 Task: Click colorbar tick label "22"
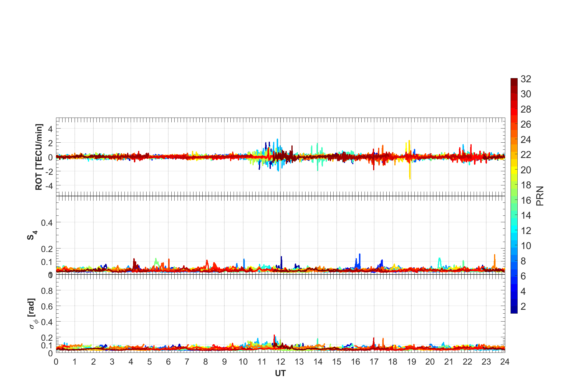click(x=526, y=155)
